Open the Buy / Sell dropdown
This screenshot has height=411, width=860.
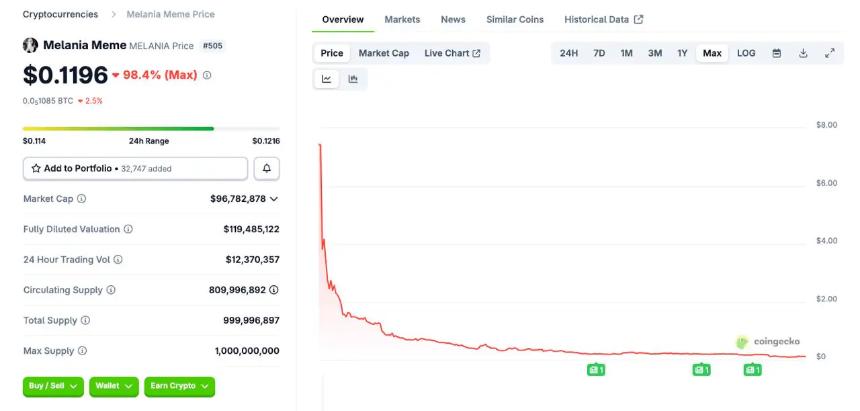(x=53, y=386)
